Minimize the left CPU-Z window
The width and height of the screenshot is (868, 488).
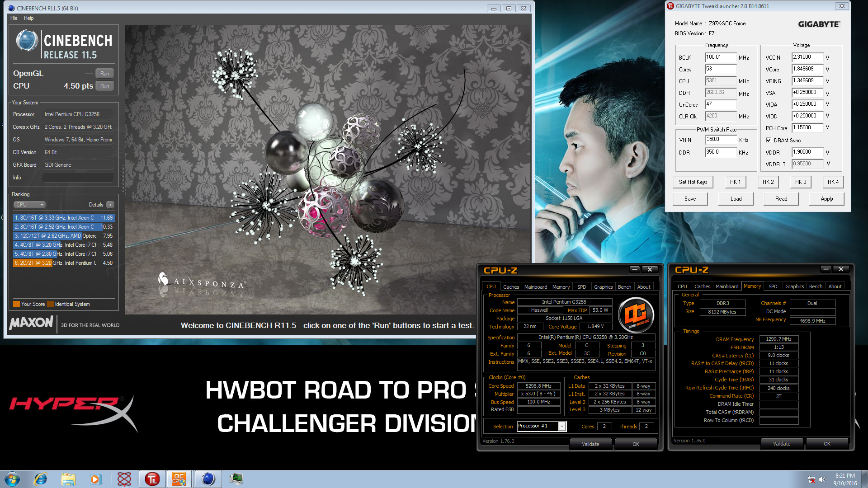coord(635,269)
